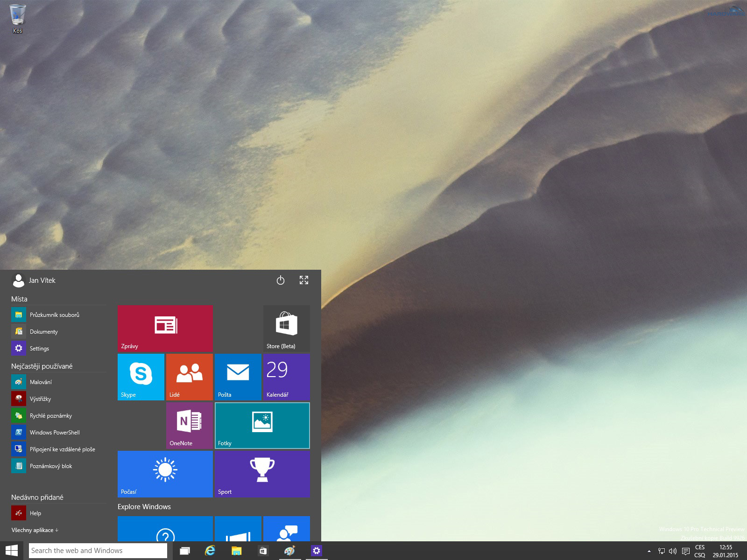The width and height of the screenshot is (747, 560).
Task: Show hidden system tray icons
Action: pyautogui.click(x=649, y=551)
